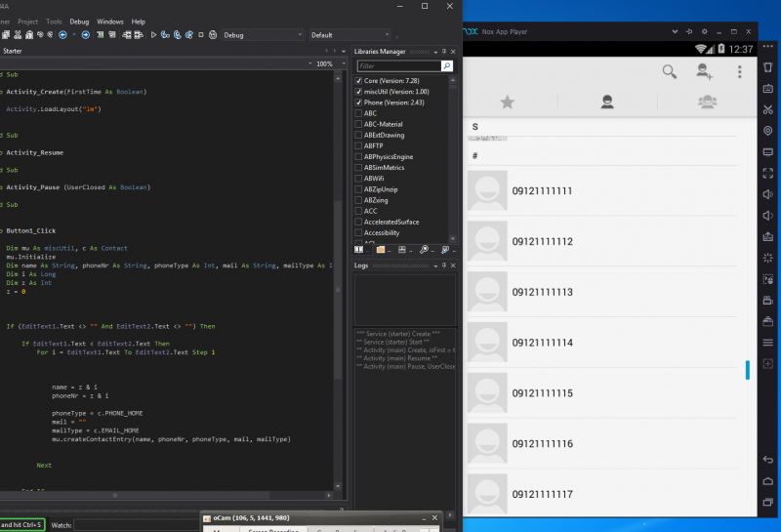Expand the Default dropdown in toolbar
This screenshot has height=532, width=781.
pos(349,35)
